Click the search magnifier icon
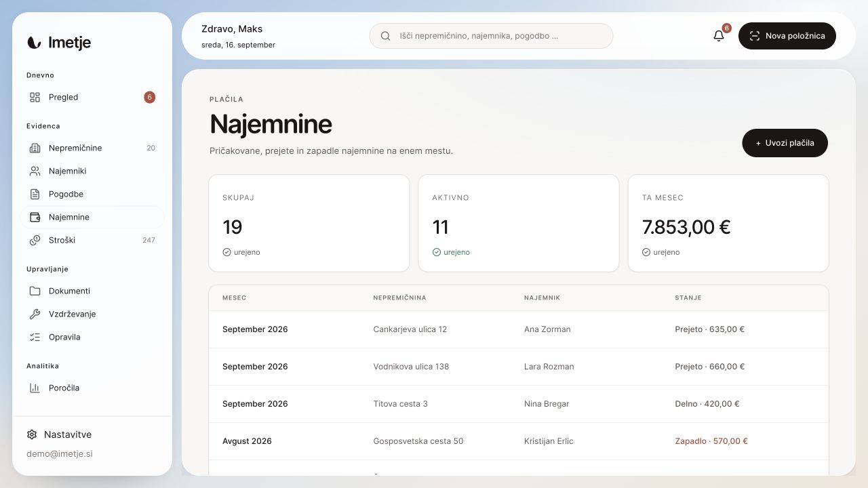 tap(386, 36)
